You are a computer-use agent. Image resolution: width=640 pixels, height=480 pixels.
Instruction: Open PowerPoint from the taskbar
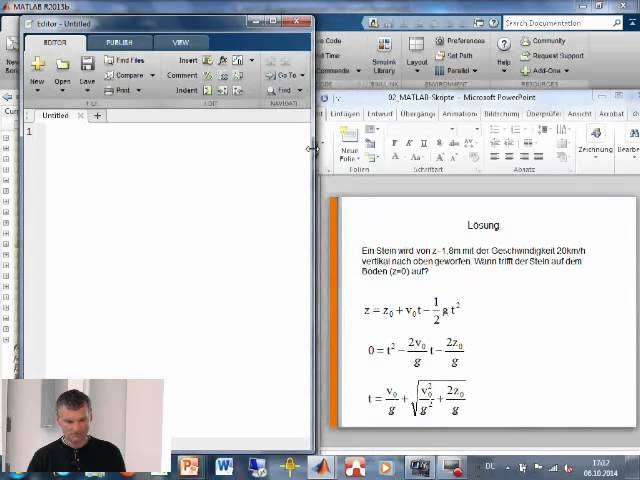pyautogui.click(x=189, y=467)
